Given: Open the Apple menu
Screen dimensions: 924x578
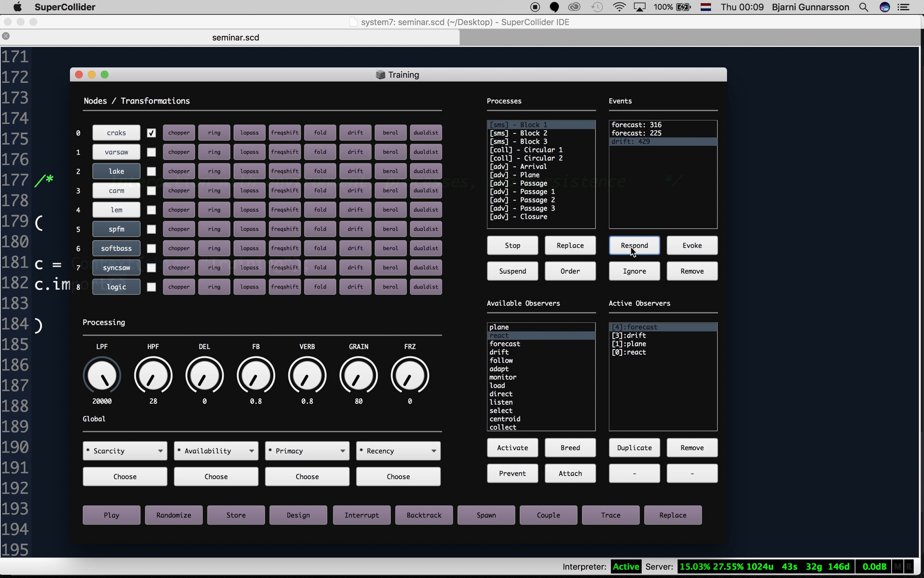Looking at the screenshot, I should [17, 7].
